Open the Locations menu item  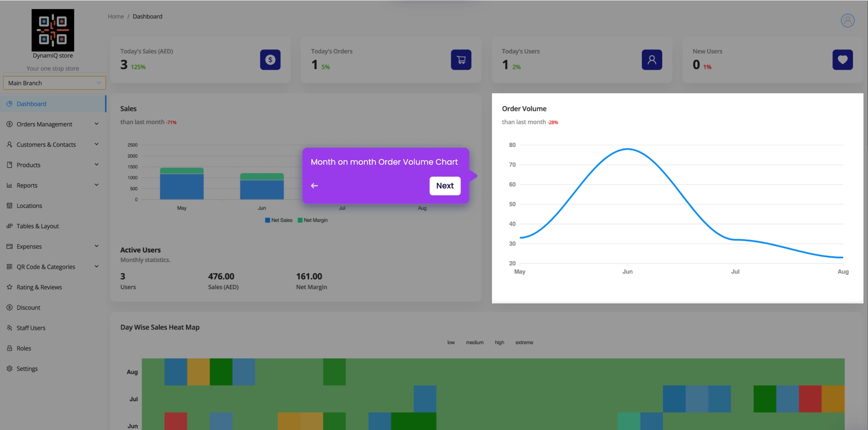[29, 206]
